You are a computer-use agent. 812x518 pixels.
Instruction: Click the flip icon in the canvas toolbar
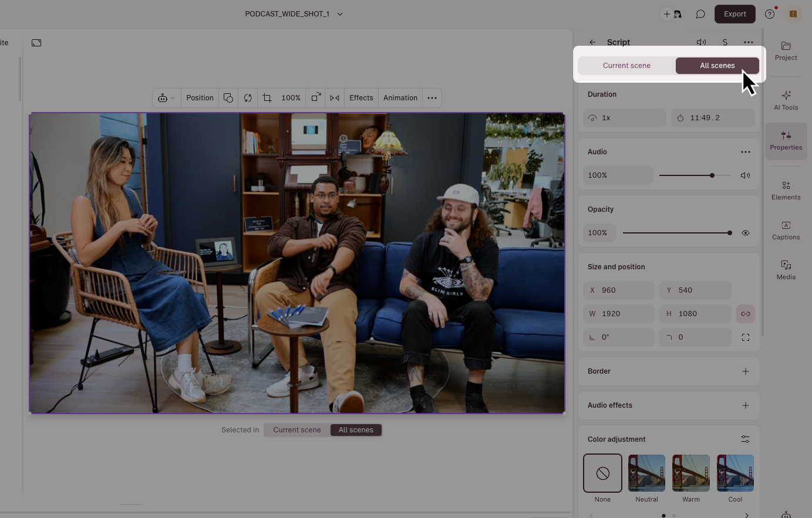pos(335,97)
